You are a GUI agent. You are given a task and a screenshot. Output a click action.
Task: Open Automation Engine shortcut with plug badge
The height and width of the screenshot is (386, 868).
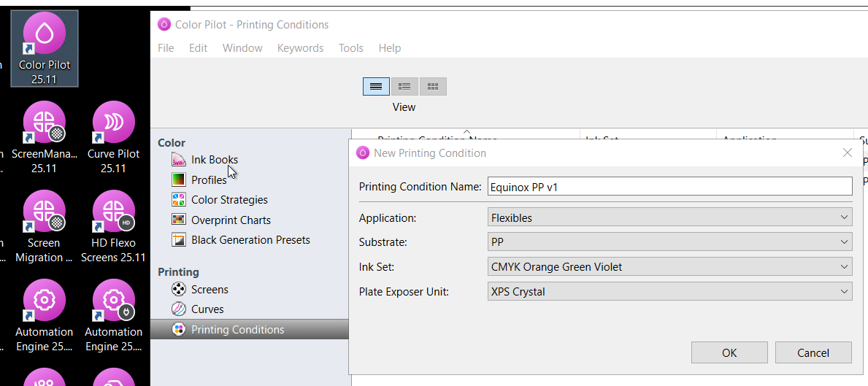pyautogui.click(x=113, y=315)
